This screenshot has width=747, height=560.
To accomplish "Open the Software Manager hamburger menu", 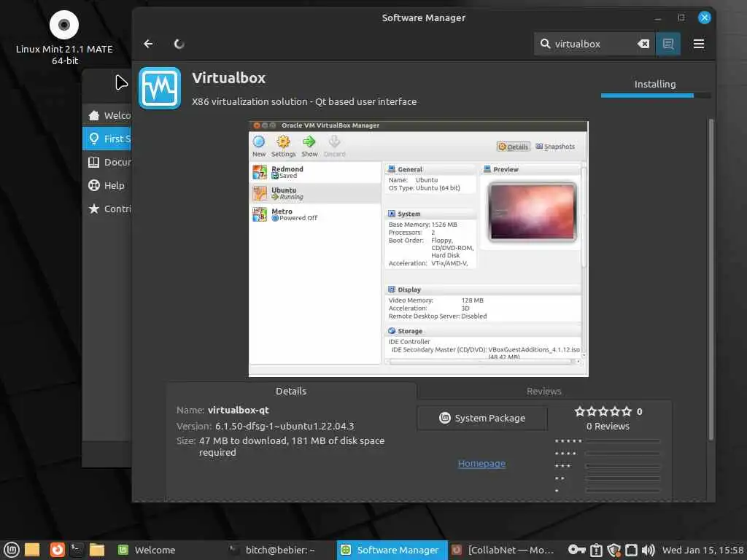I will tap(698, 44).
